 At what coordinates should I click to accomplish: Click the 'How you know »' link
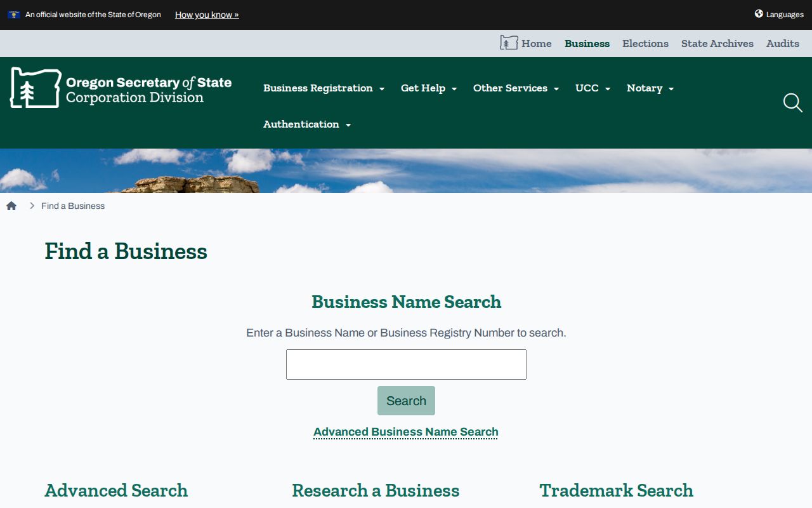(207, 15)
